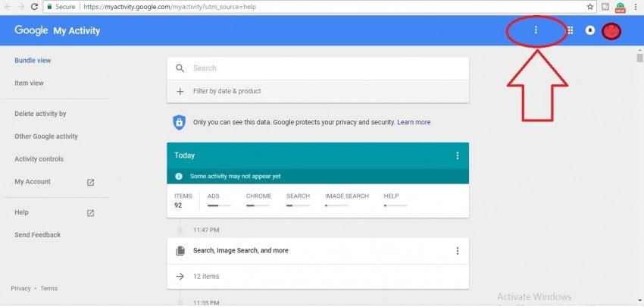Open Activity controls in sidebar
This screenshot has width=644, height=307.
[39, 159]
